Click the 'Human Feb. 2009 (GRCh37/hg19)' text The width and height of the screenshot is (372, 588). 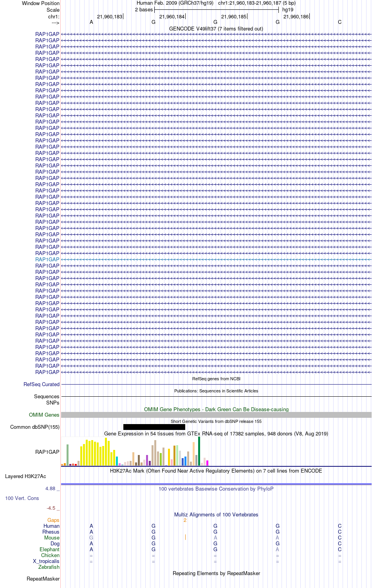pos(175,3)
